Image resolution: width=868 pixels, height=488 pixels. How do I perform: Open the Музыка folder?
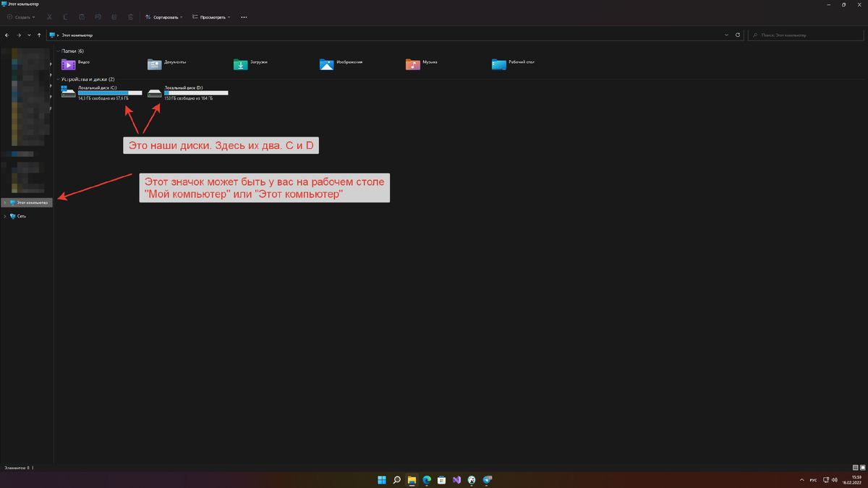tap(422, 64)
